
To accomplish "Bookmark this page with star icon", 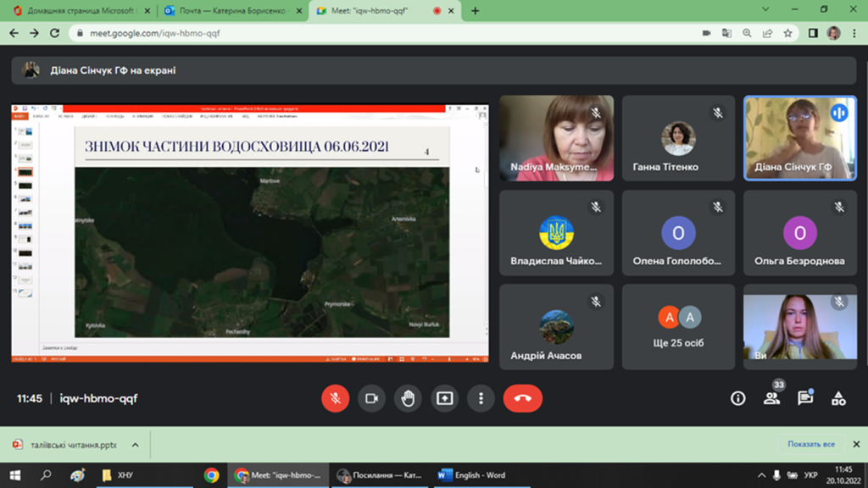I will click(788, 33).
